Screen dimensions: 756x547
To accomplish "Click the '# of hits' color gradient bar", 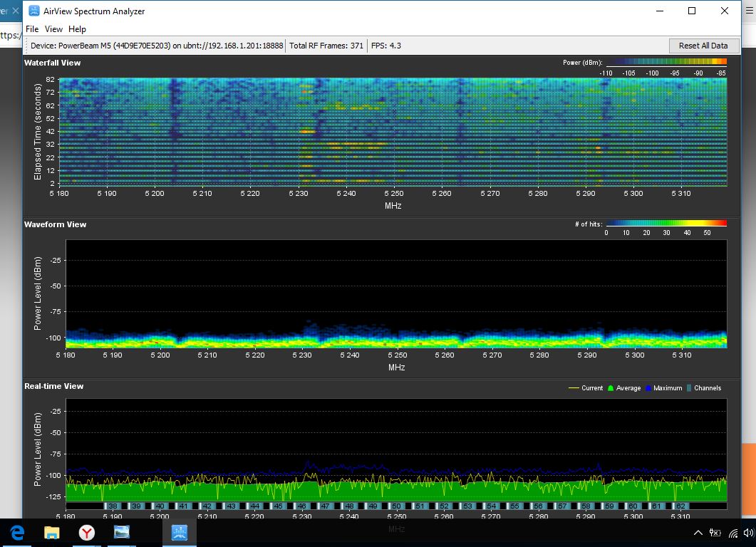I will tap(666, 224).
